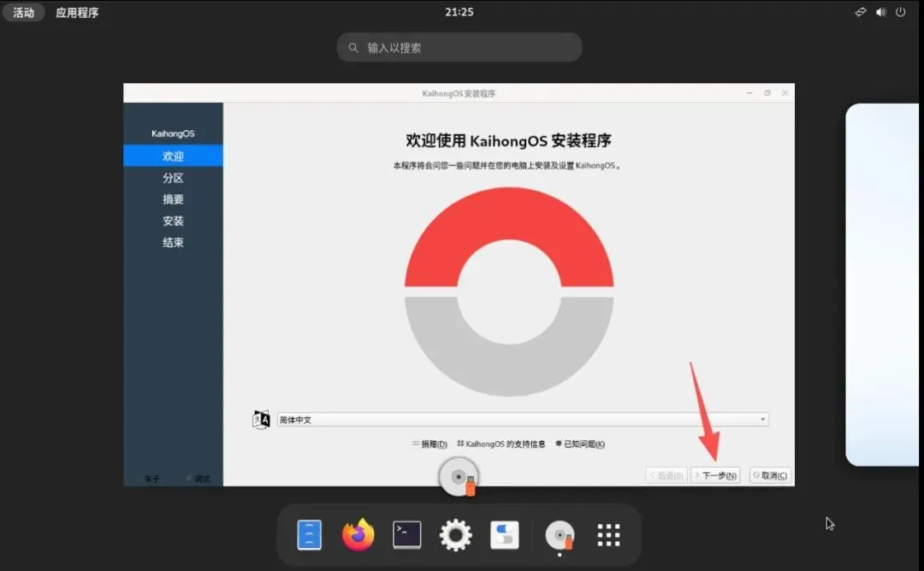This screenshot has width=924, height=571.
Task: Click the 21:25 clock
Action: (x=459, y=12)
